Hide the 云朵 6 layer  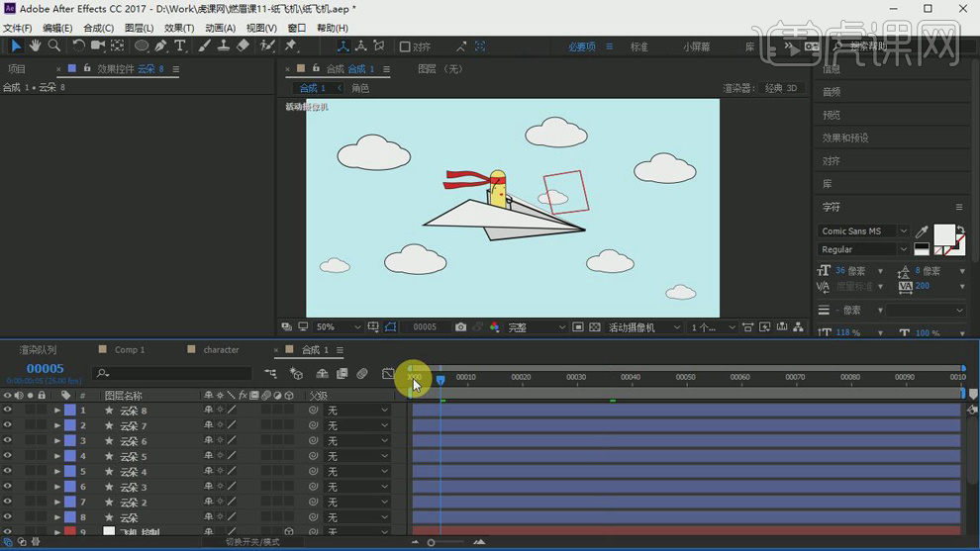[x=8, y=440]
